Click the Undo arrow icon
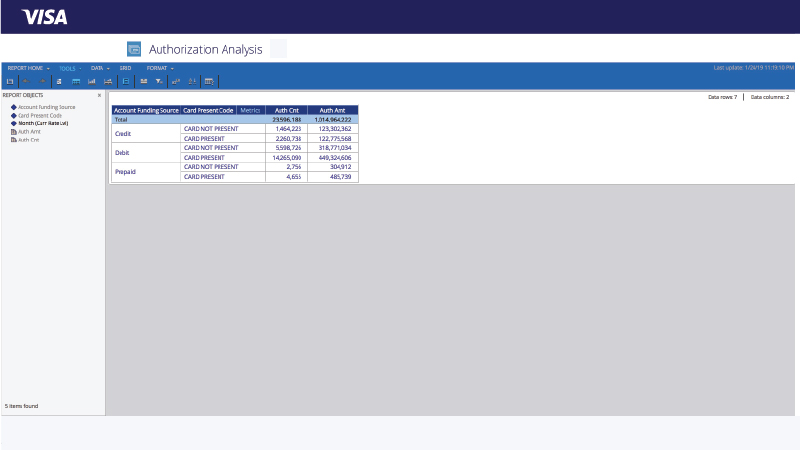 (27, 81)
